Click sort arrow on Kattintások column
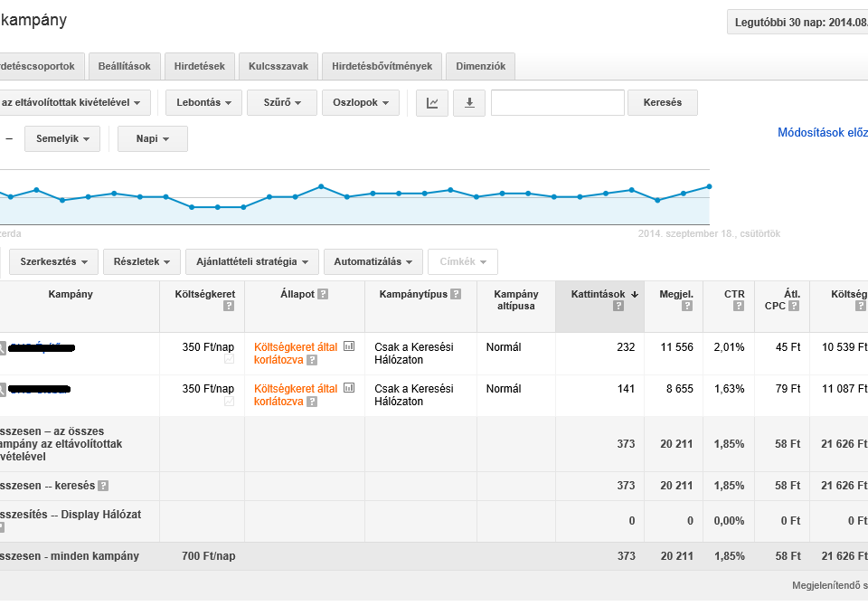The height and width of the screenshot is (606, 868). pyautogui.click(x=635, y=294)
